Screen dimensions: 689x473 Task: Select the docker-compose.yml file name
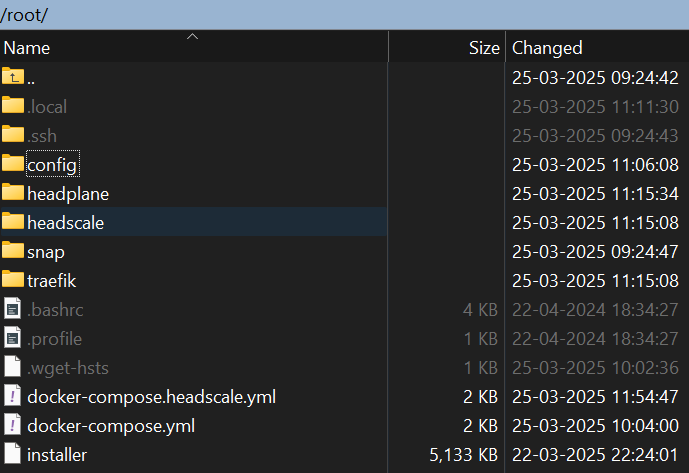(111, 426)
